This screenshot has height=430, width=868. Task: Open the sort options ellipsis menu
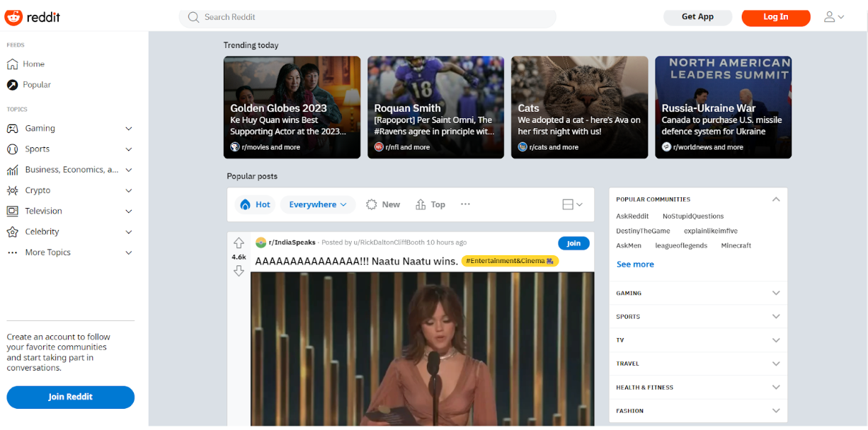click(x=465, y=204)
